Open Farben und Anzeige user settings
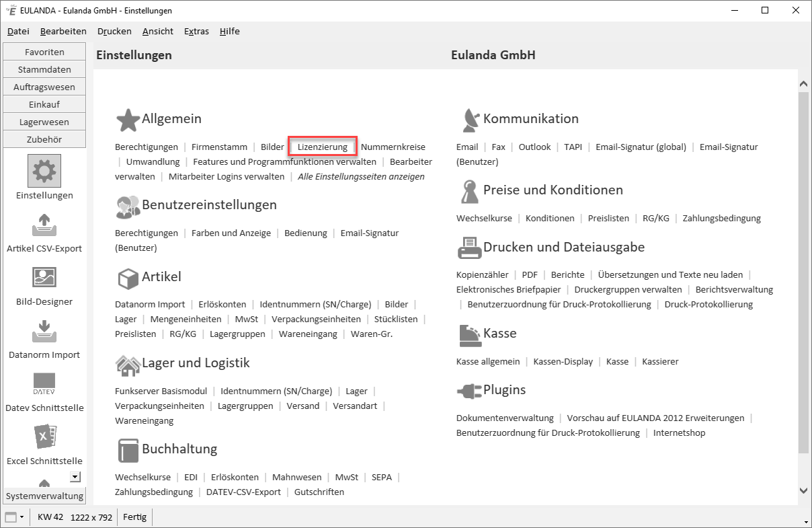This screenshot has width=812, height=528. point(231,233)
